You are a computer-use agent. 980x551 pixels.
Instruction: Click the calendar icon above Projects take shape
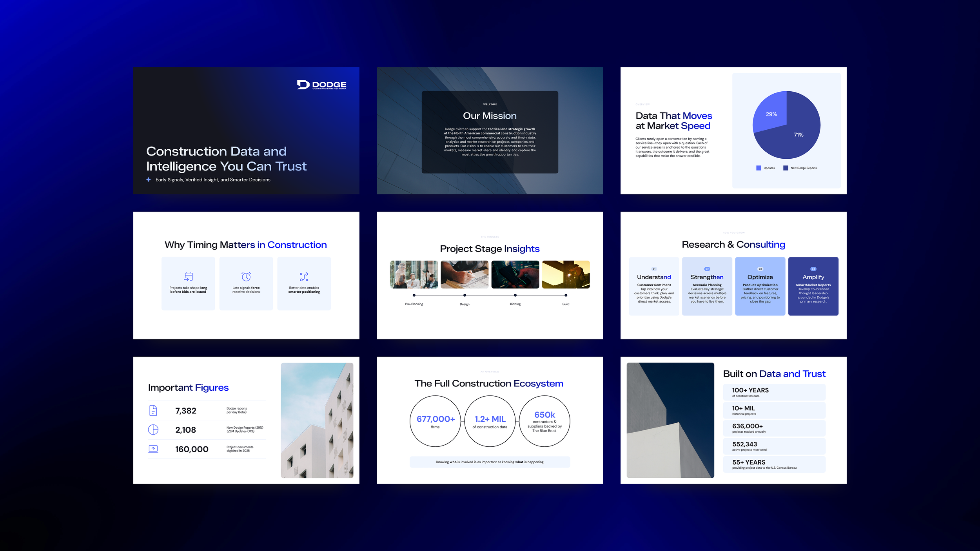pos(189,277)
